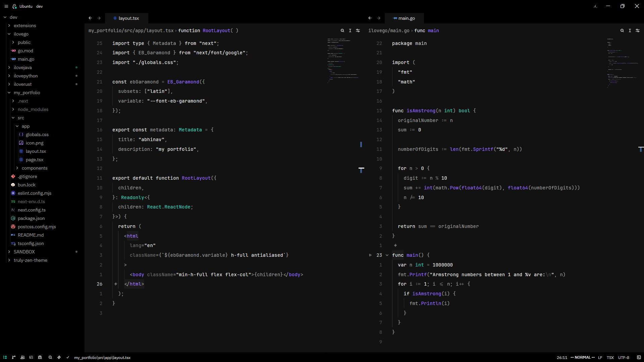Go back in the main.go pane
644x362 pixels.
tap(370, 18)
